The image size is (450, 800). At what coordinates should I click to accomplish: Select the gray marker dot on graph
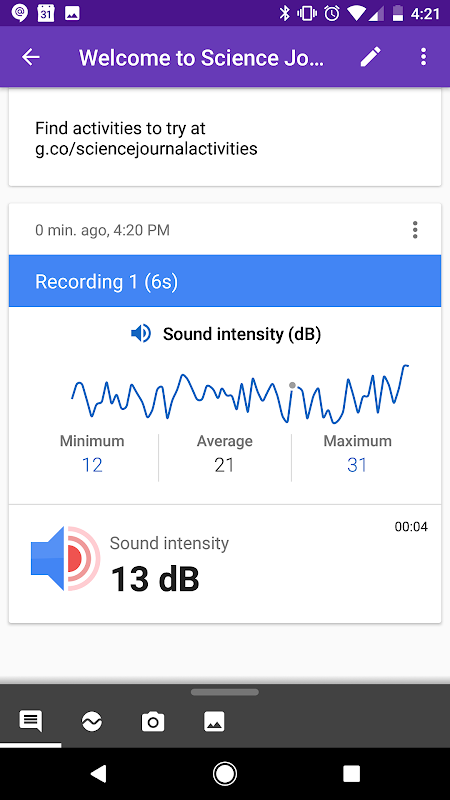(x=292, y=386)
